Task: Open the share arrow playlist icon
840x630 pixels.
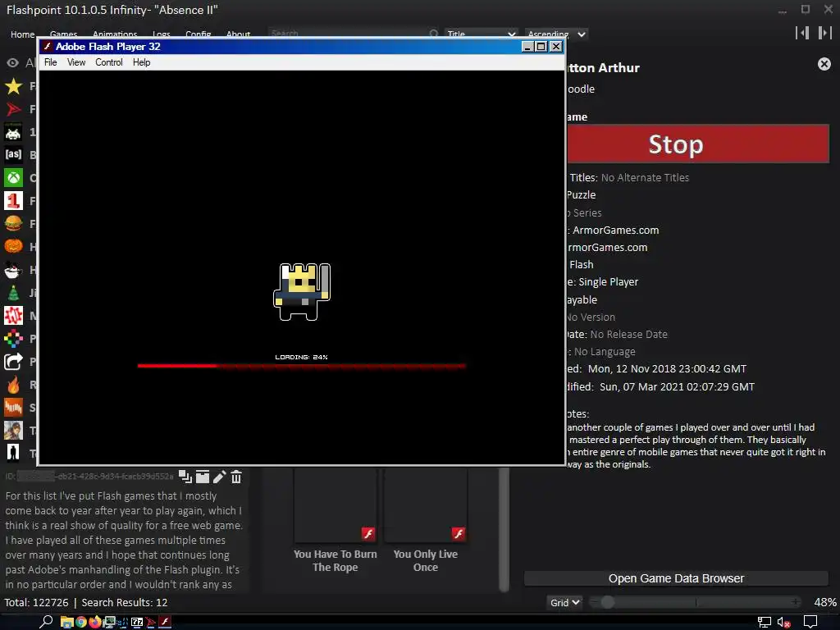Action: (13, 362)
